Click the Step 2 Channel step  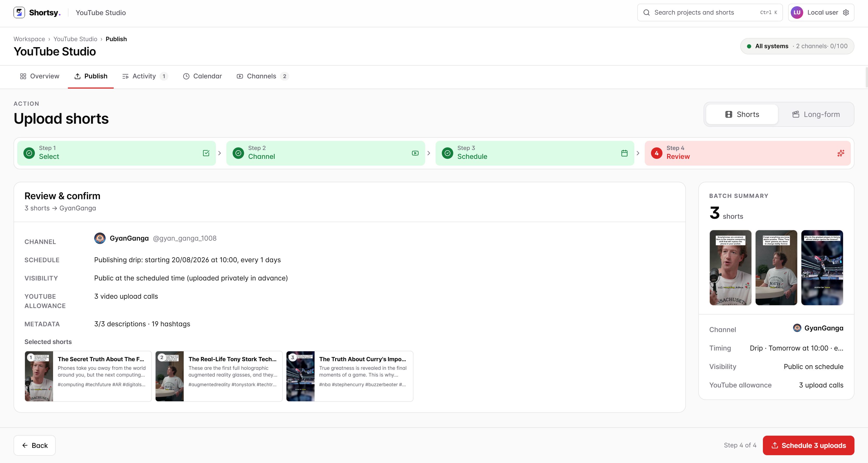325,153
